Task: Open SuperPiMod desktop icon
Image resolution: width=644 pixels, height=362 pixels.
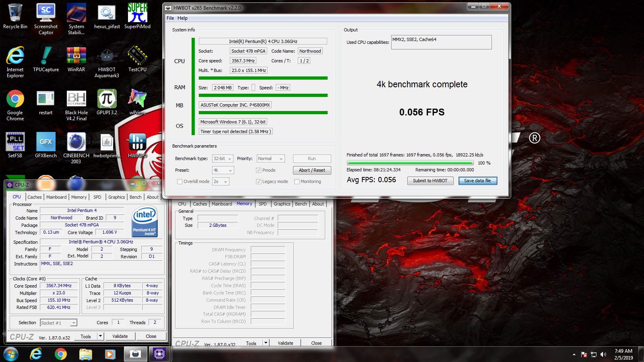Action: click(137, 16)
